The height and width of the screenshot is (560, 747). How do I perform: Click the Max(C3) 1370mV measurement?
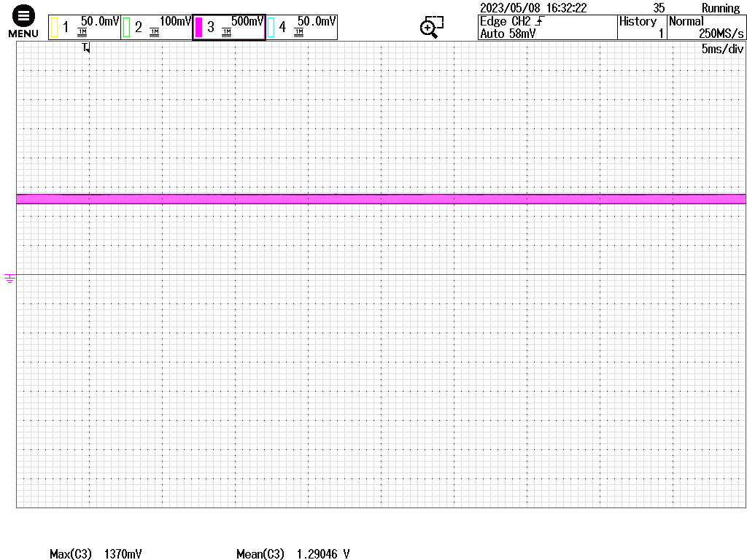pyautogui.click(x=96, y=554)
